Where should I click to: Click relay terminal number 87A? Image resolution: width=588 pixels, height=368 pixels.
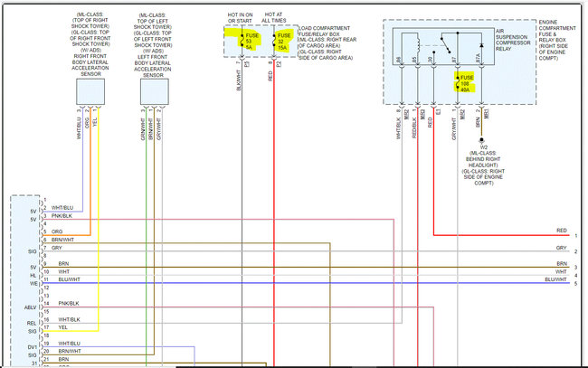(478, 58)
